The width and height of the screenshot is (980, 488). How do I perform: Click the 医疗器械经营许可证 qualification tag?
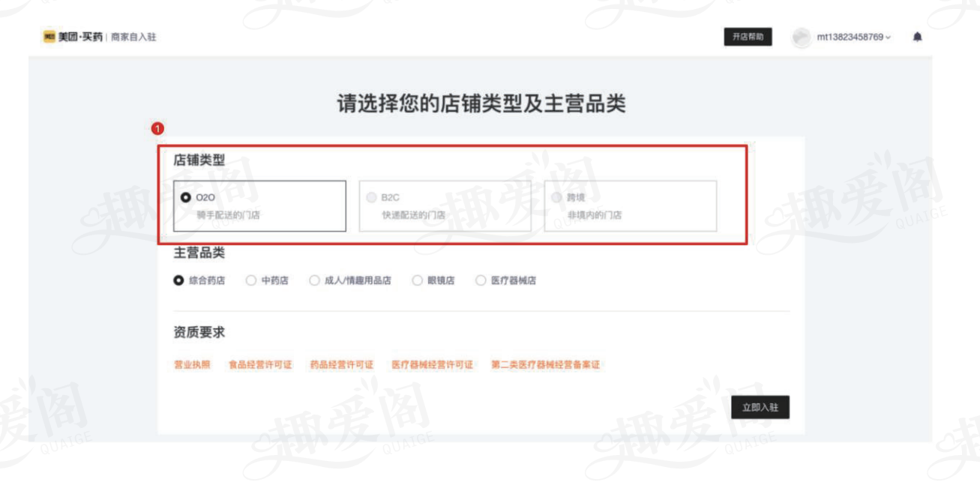[x=432, y=365]
